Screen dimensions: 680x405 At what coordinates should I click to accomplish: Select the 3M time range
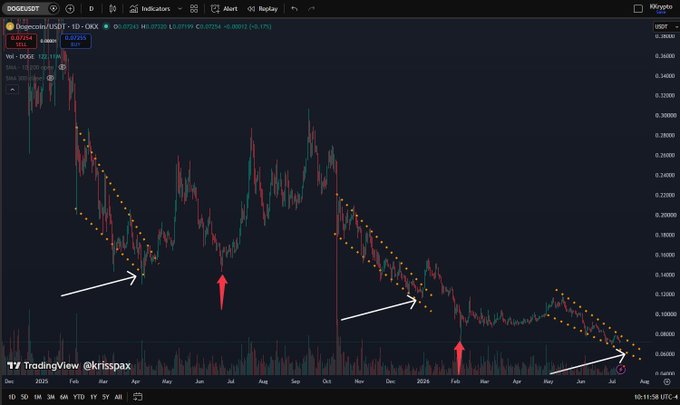coord(51,397)
